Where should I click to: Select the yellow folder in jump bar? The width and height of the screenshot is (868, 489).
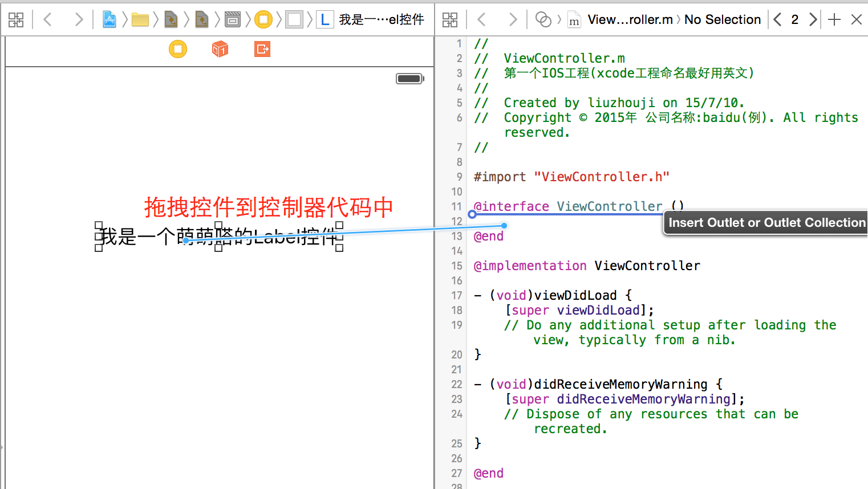pos(140,20)
